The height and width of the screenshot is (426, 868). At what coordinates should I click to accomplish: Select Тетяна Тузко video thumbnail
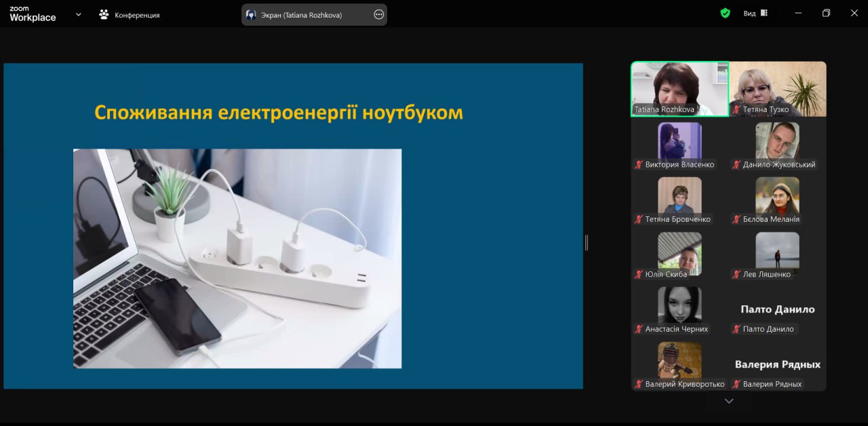tap(778, 89)
